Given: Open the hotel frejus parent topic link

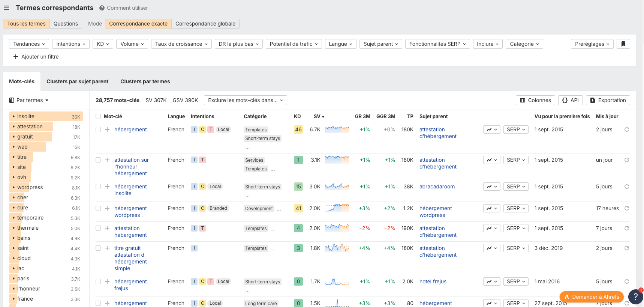Looking at the screenshot, I should click(x=433, y=281).
